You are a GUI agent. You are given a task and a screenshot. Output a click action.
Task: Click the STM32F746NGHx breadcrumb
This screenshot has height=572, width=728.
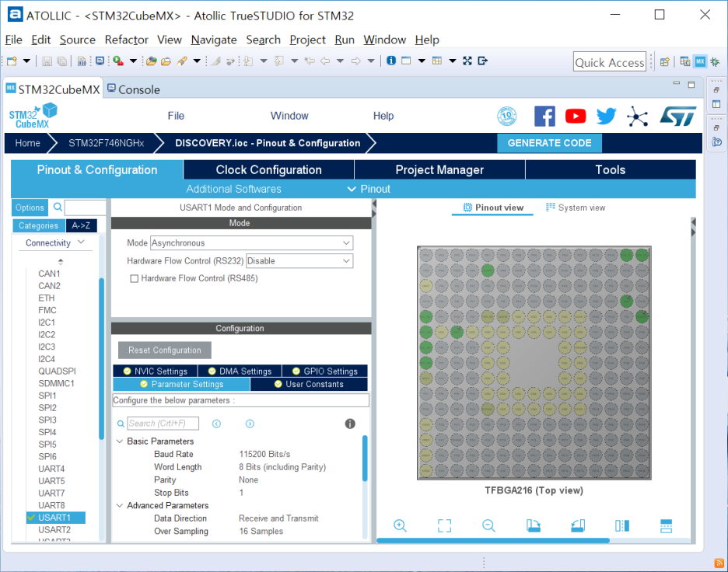107,143
